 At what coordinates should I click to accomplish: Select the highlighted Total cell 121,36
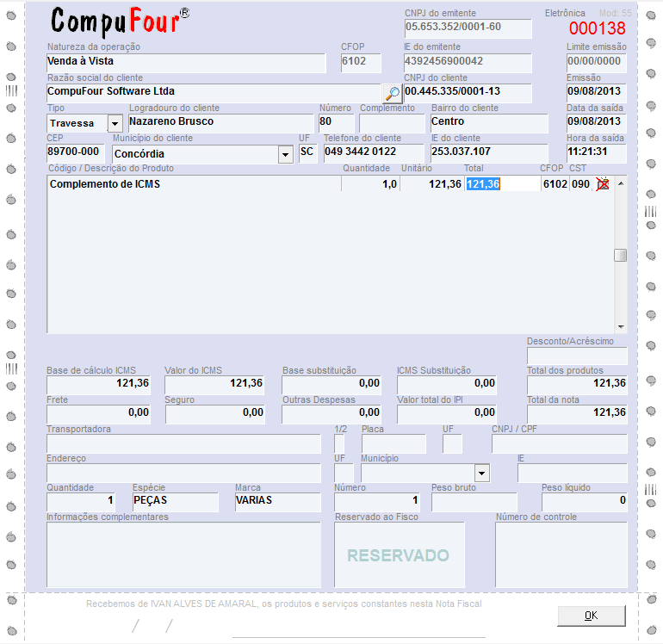(483, 183)
